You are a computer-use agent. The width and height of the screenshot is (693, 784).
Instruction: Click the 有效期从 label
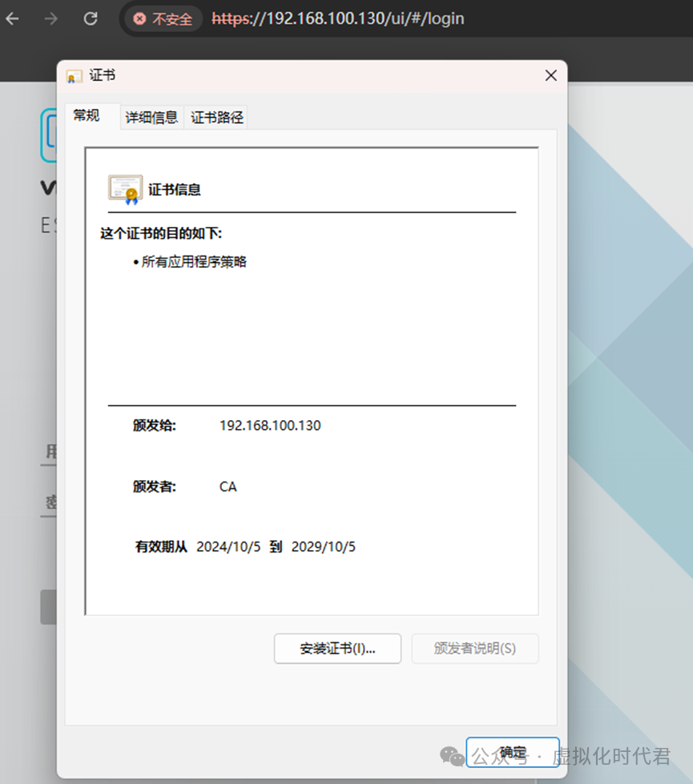click(161, 547)
